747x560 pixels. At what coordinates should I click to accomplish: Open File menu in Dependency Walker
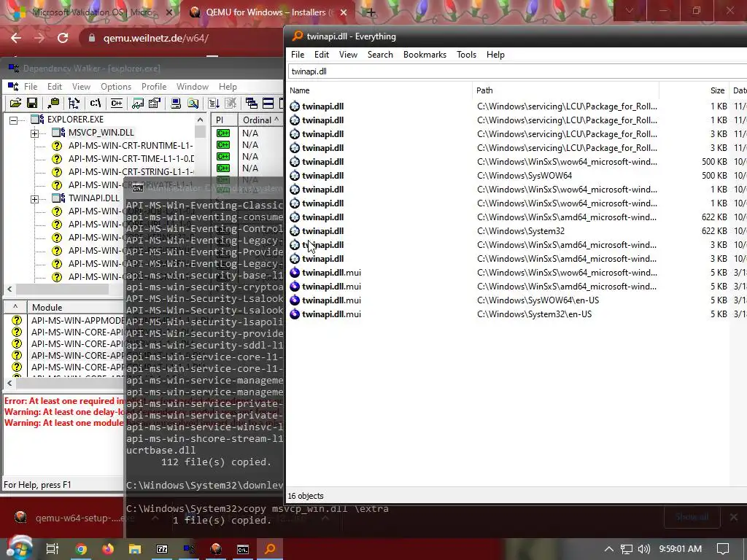[31, 87]
